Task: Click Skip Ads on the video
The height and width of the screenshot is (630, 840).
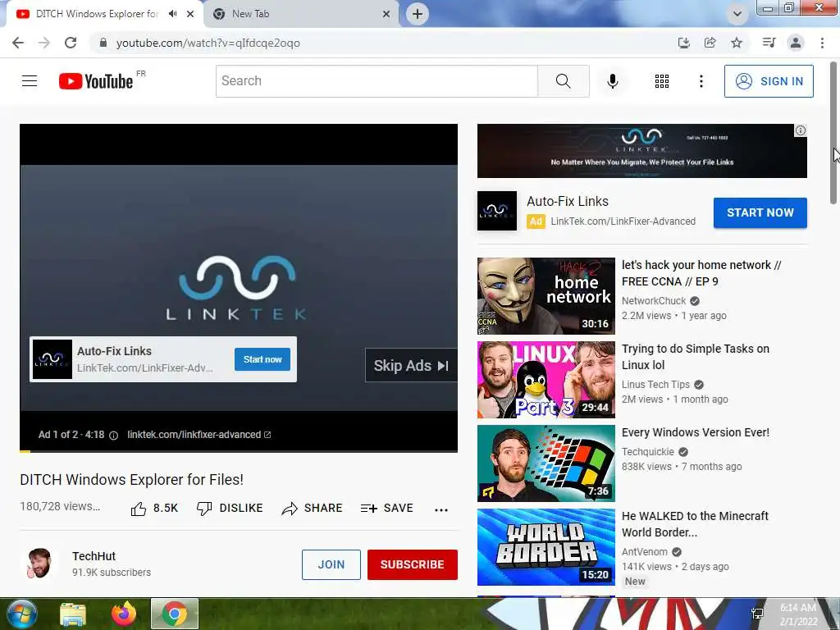Action: pos(411,365)
